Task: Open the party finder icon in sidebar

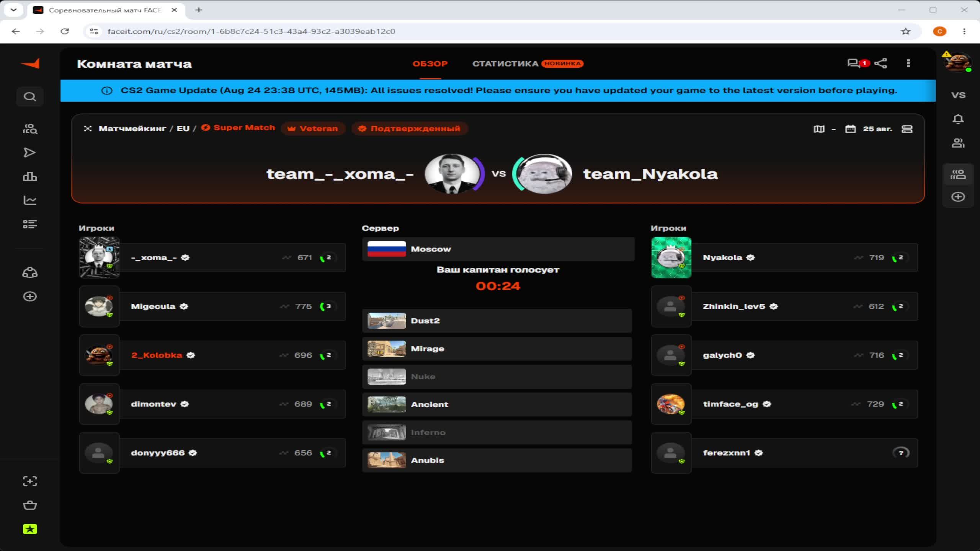Action: pyautogui.click(x=30, y=129)
